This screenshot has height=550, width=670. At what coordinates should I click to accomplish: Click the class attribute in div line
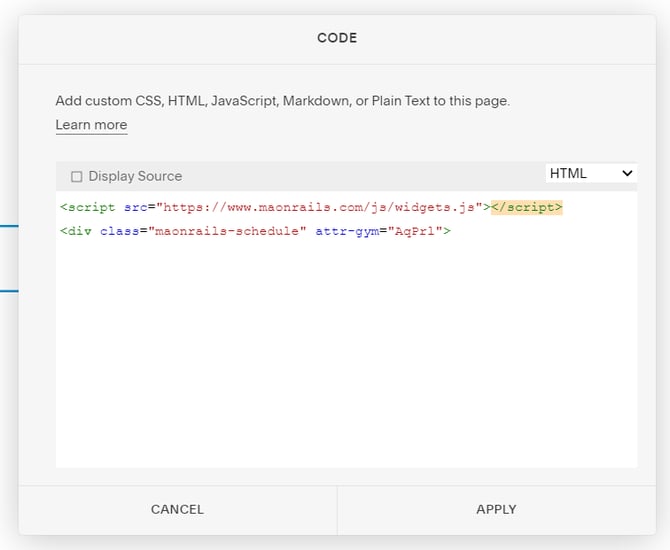point(119,231)
